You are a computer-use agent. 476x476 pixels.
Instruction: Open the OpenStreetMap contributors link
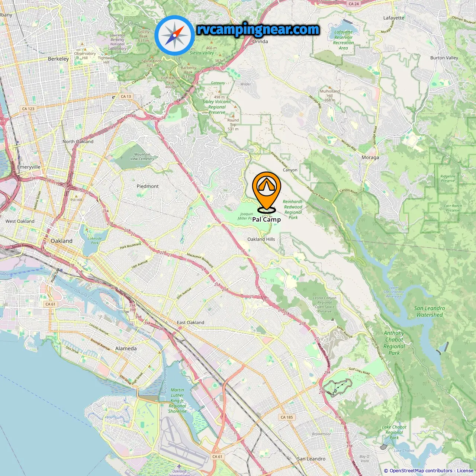[421, 471]
